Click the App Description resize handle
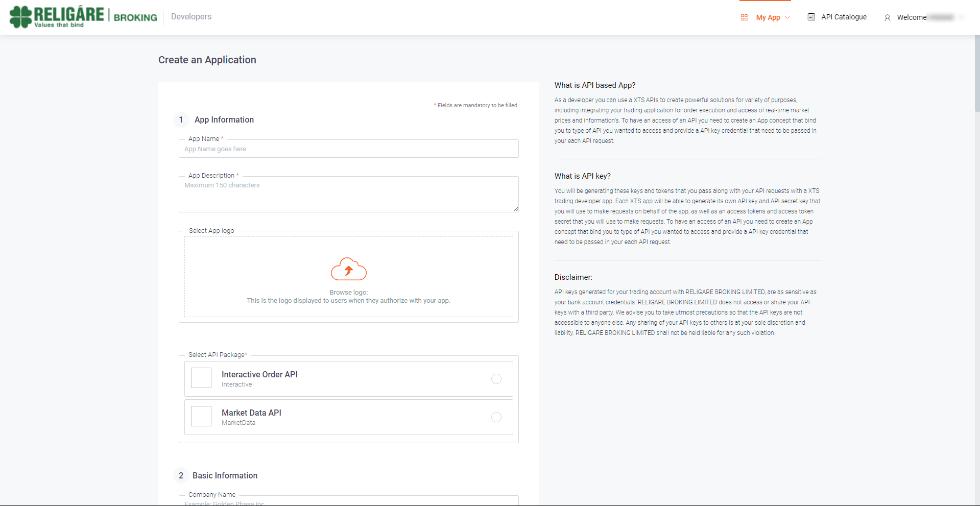The height and width of the screenshot is (506, 980). point(516,209)
